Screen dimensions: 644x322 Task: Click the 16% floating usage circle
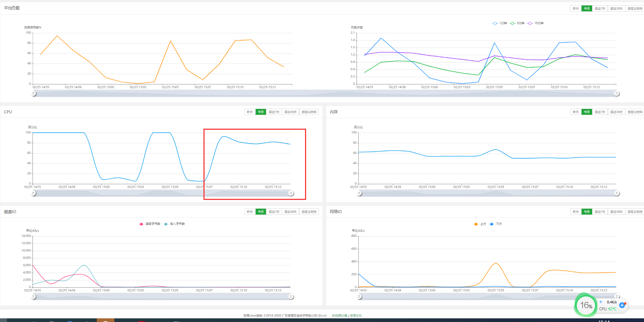(586, 305)
